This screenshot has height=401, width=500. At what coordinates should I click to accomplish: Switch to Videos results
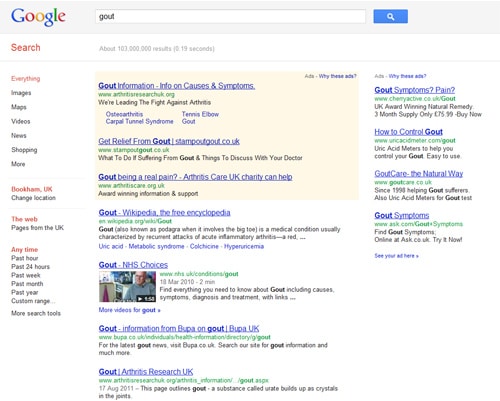[x=21, y=121]
